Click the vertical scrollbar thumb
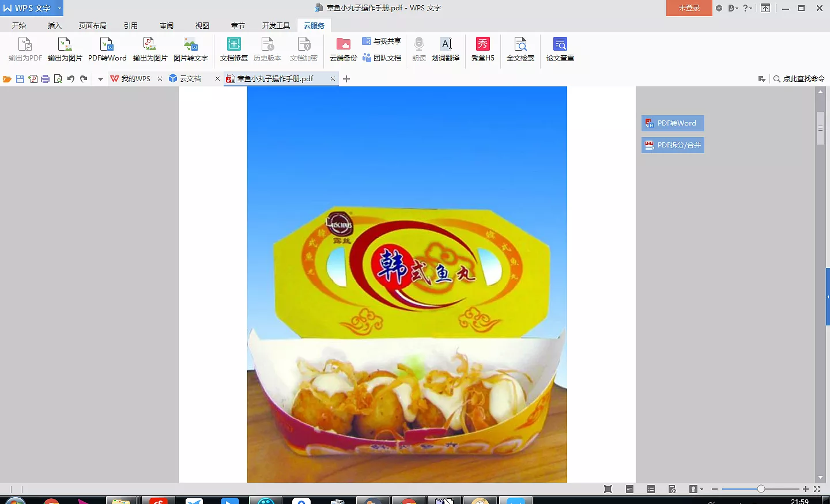This screenshot has height=504, width=830. 820,127
